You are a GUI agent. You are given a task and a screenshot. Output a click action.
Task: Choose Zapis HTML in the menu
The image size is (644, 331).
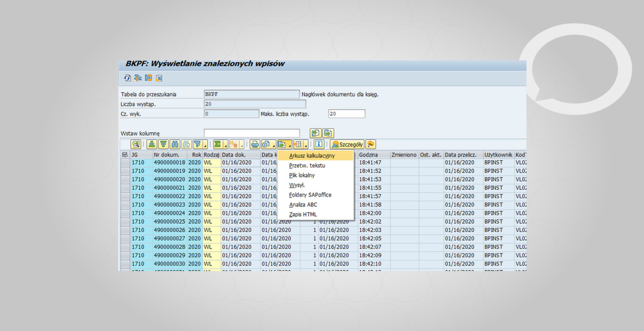[303, 214]
